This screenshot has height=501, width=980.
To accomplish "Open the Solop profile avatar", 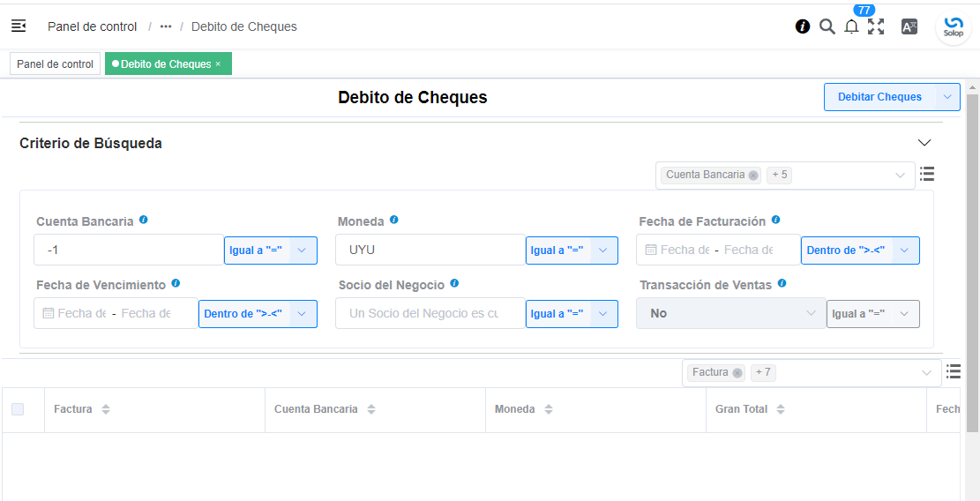I will [954, 27].
